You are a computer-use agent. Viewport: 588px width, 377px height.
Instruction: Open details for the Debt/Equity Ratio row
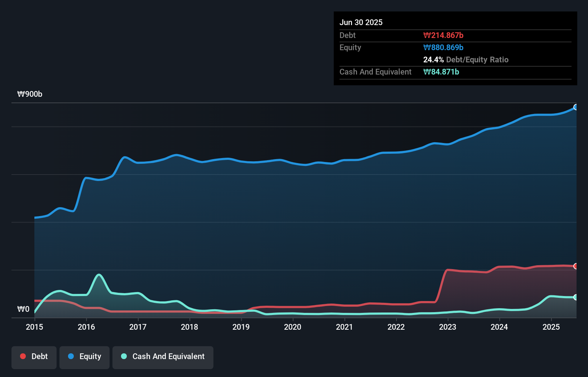(466, 59)
